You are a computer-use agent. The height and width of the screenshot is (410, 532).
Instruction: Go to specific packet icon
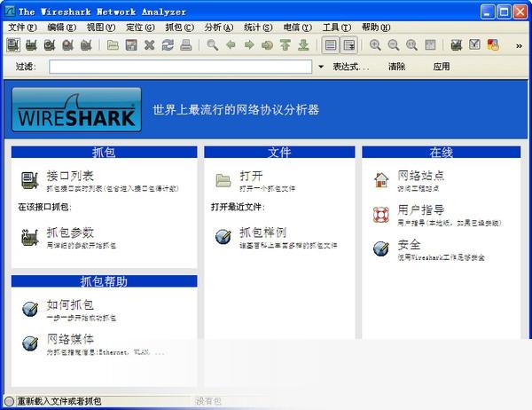pyautogui.click(x=268, y=45)
